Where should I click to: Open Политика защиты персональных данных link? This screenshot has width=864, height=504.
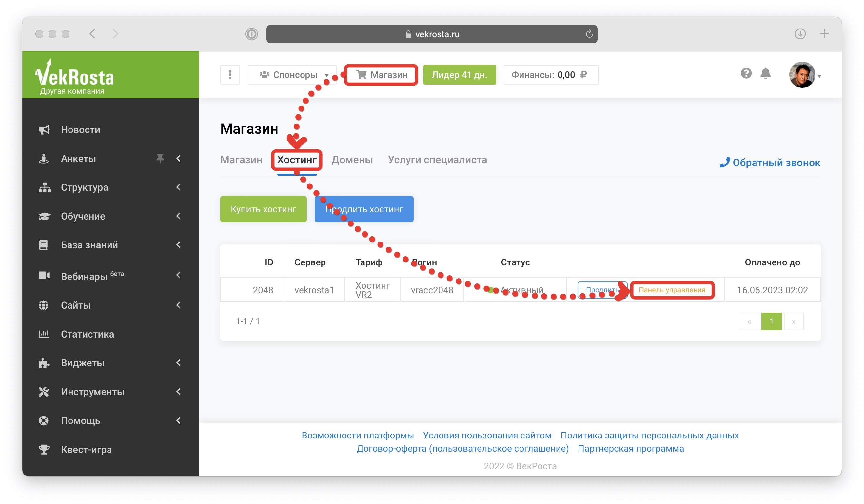[650, 436]
